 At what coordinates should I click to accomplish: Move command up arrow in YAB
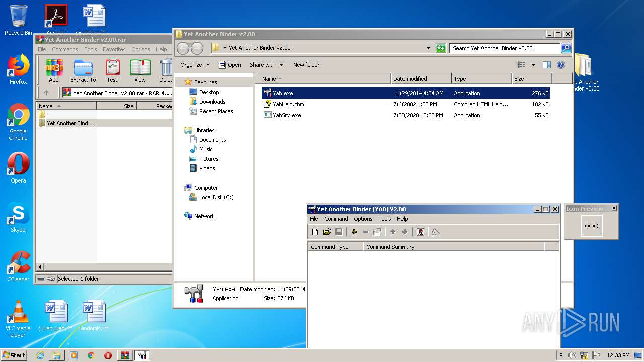(x=393, y=232)
